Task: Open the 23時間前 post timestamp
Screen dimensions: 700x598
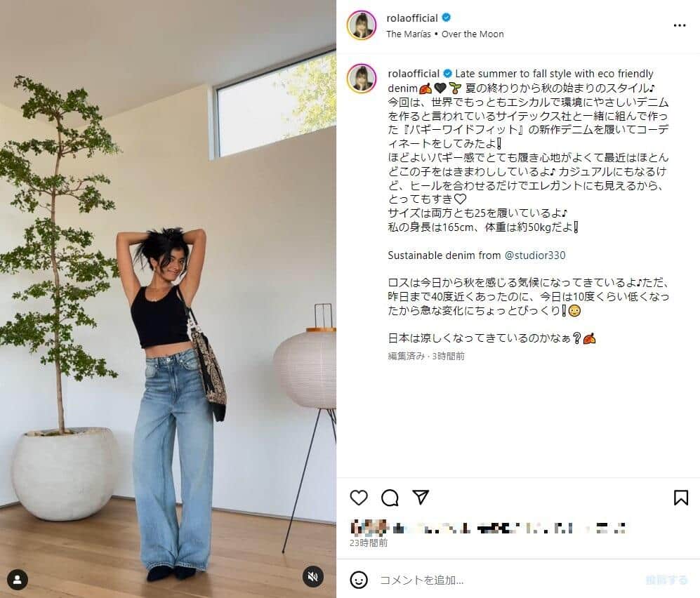Action: pyautogui.click(x=369, y=543)
